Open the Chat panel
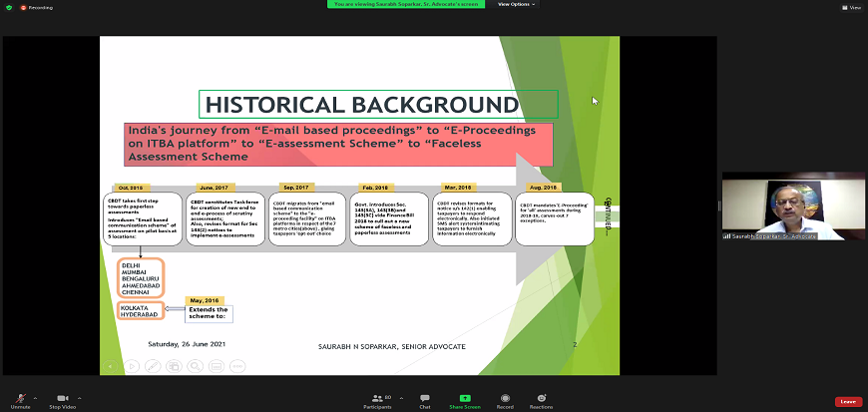868x412 pixels. click(x=424, y=399)
